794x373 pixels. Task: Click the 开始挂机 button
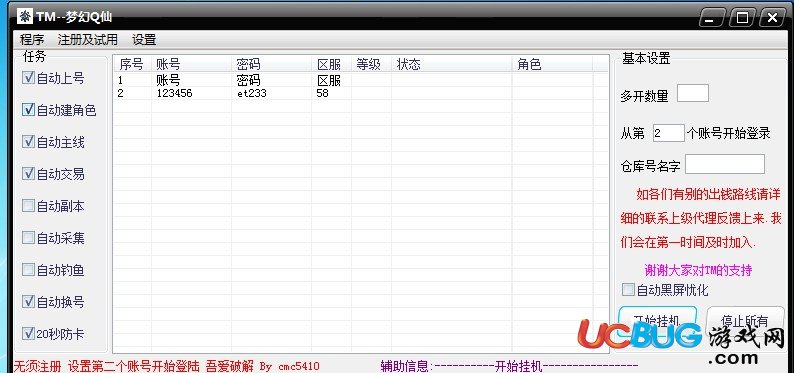point(658,320)
